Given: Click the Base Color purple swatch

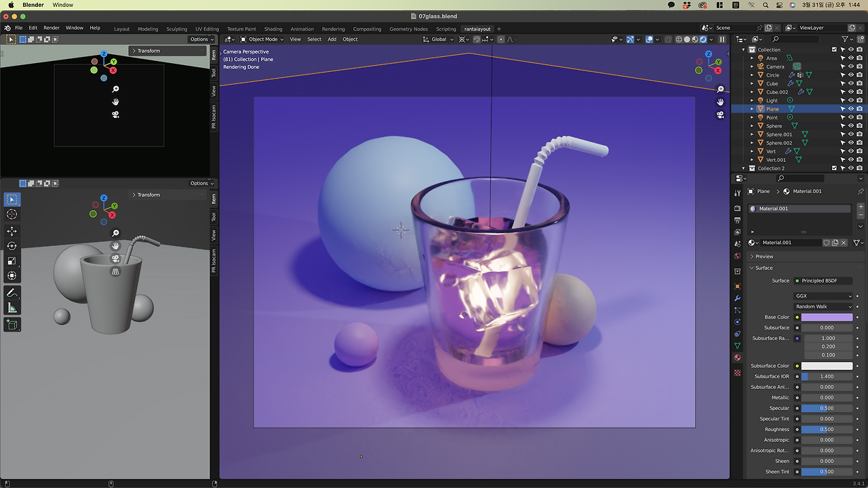Looking at the screenshot, I should [x=827, y=317].
